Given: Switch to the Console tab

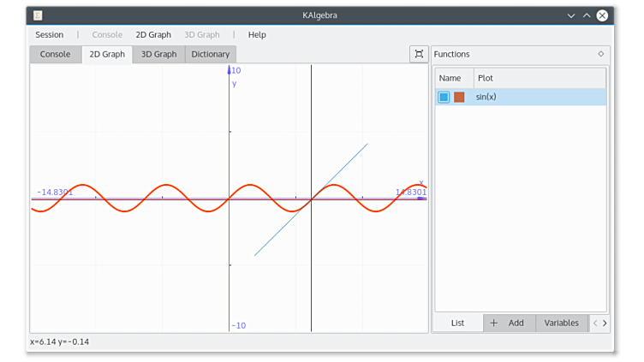Looking at the screenshot, I should [56, 55].
